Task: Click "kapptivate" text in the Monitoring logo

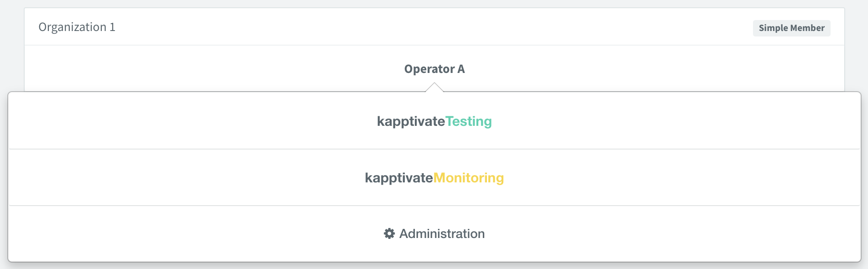Action: point(399,178)
